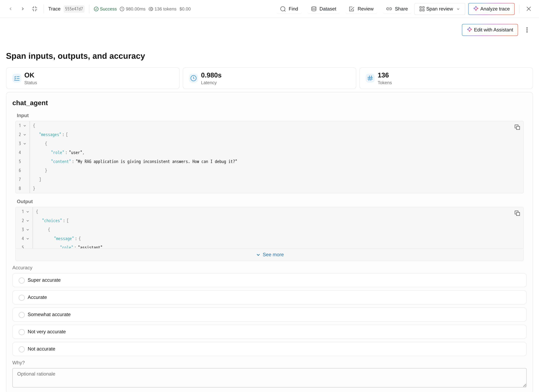
Task: Share the trace
Action: [397, 9]
